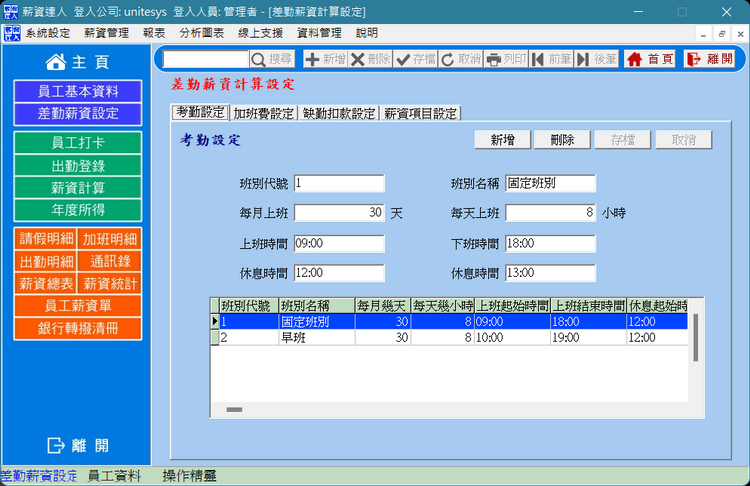Go to next record with 後筆
Viewport: 750px width, 486px height.
pos(597,59)
